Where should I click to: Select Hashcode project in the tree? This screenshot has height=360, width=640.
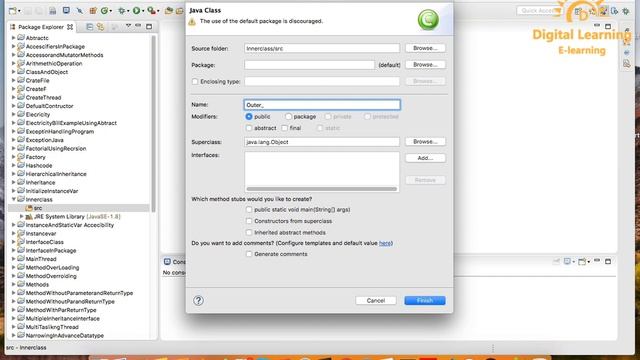[39, 165]
